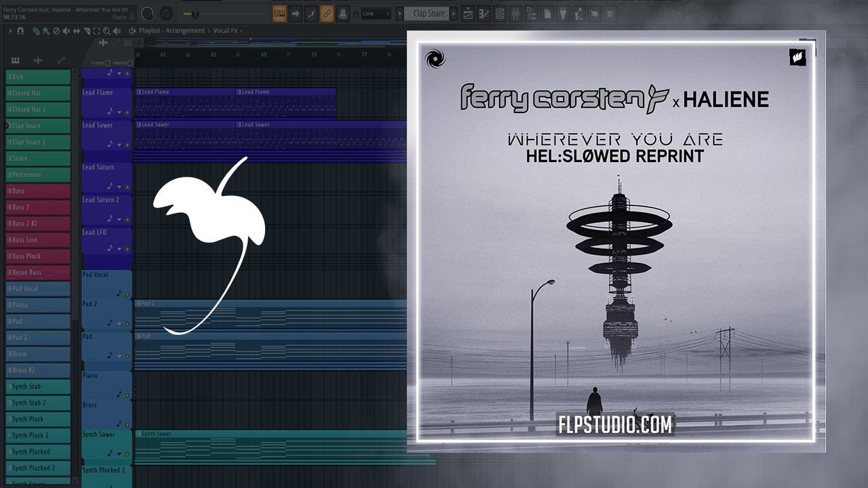
Task: Select the Paint brush tool
Action: pos(45,30)
